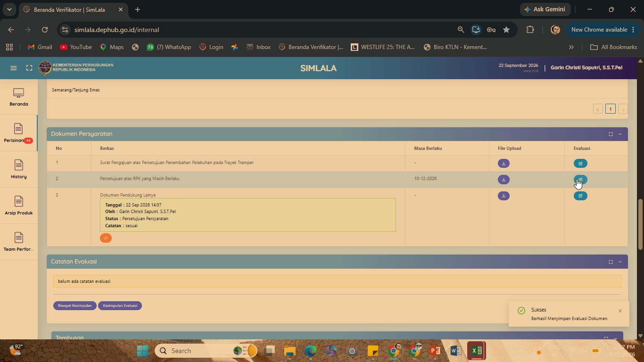Open Arsip Produk sidebar item

[18, 206]
